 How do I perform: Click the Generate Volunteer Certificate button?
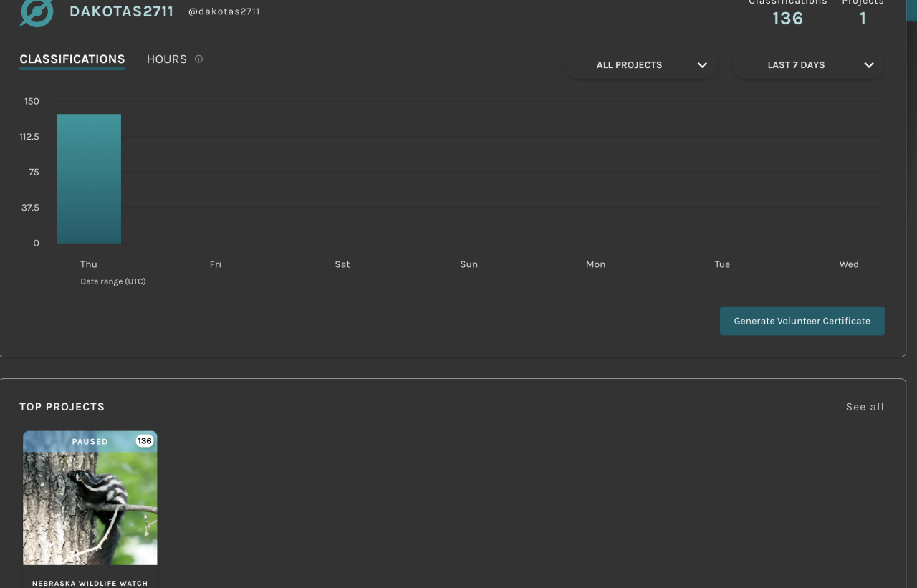click(x=802, y=321)
